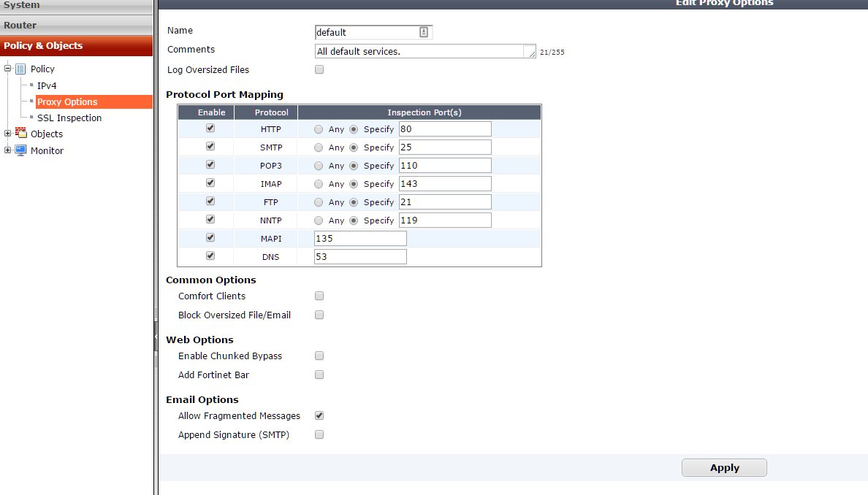Click the Enable column header

tap(206, 112)
